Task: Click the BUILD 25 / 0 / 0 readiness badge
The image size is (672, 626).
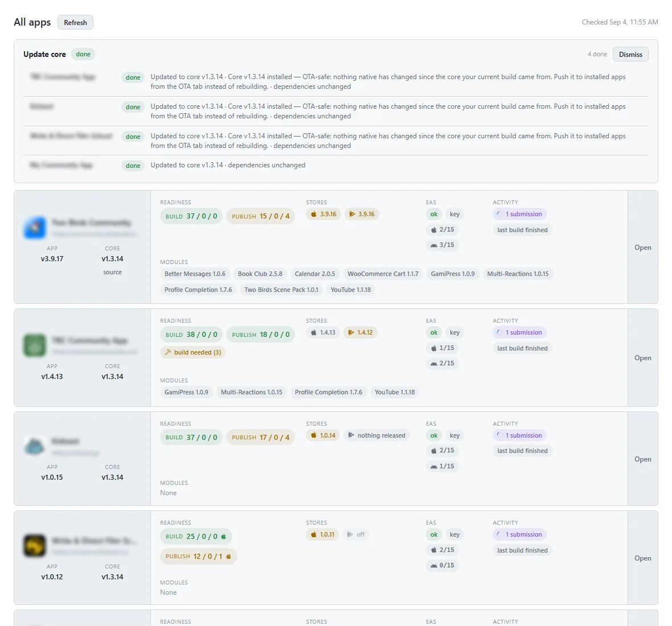Action: coord(196,537)
